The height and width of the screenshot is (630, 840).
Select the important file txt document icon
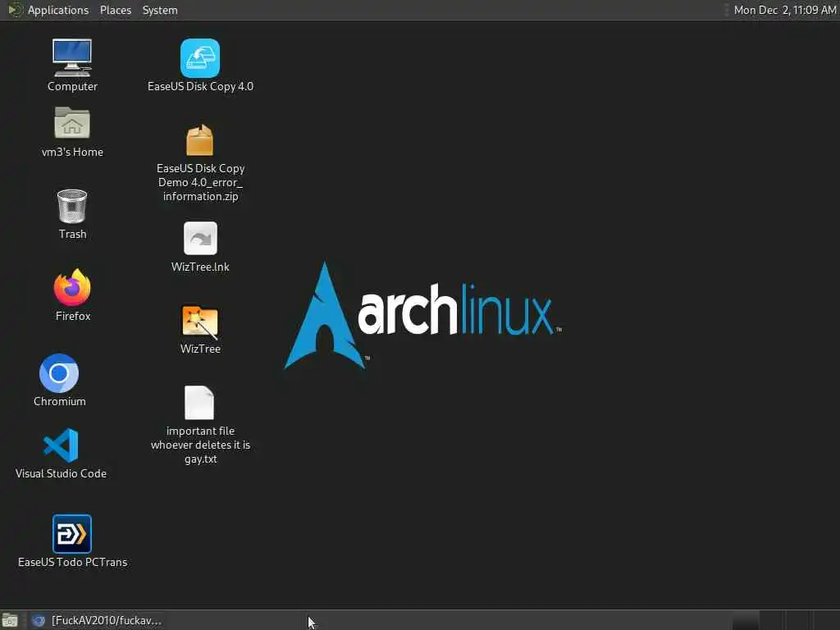click(x=199, y=403)
